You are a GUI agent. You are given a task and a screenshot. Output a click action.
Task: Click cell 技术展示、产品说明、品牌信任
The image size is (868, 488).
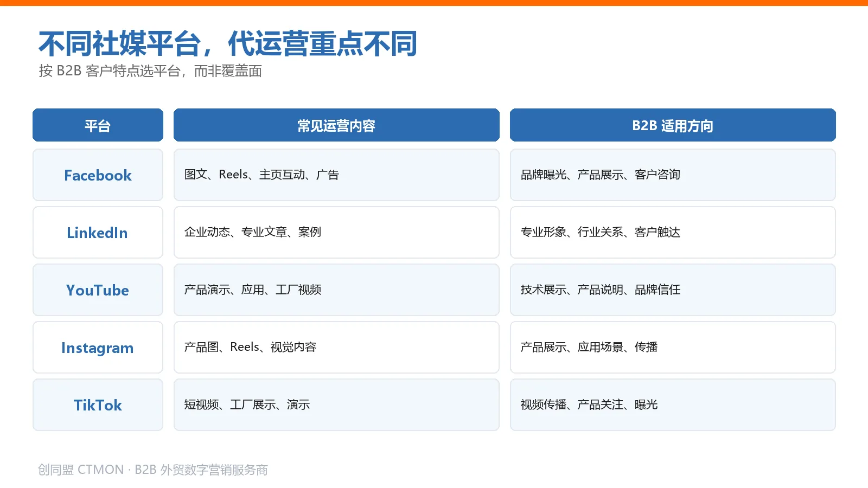pos(673,290)
